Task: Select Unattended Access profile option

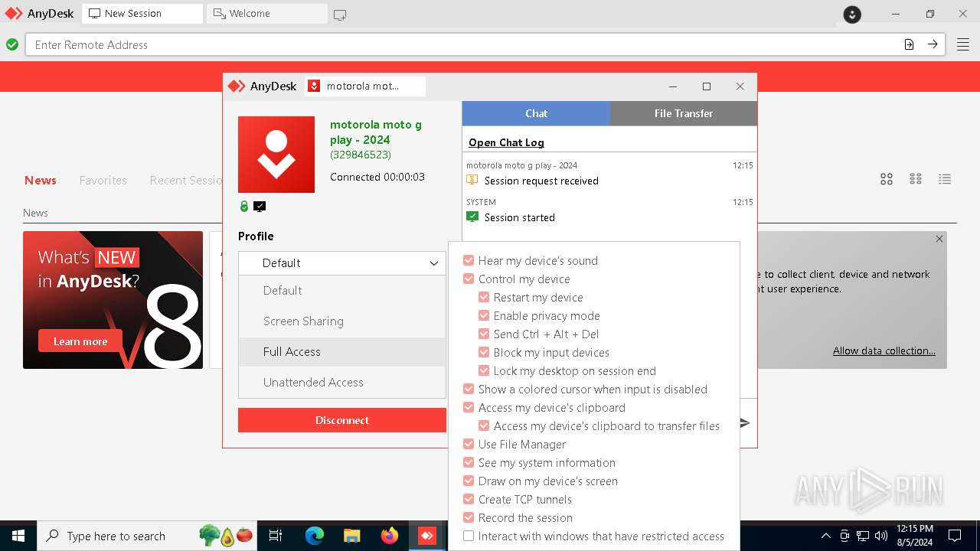Action: 341,383
